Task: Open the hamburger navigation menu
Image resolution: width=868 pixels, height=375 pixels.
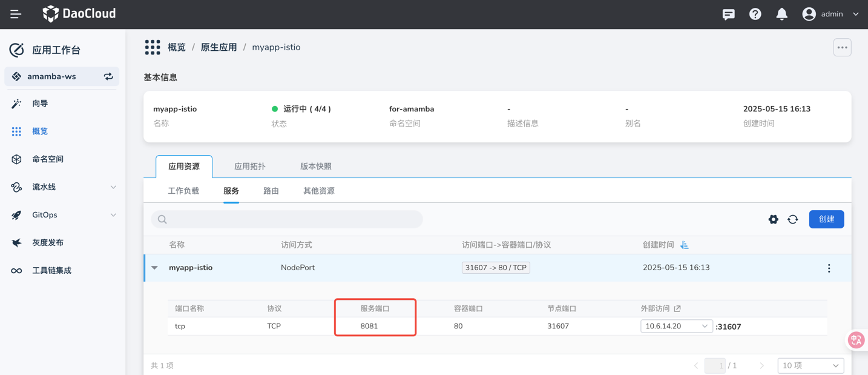Action: tap(16, 14)
